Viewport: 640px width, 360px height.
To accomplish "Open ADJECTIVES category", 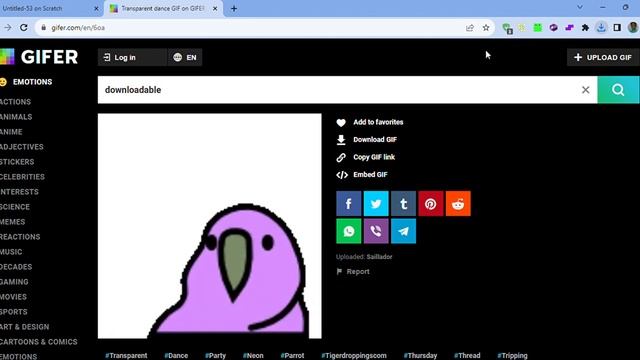I will [22, 147].
